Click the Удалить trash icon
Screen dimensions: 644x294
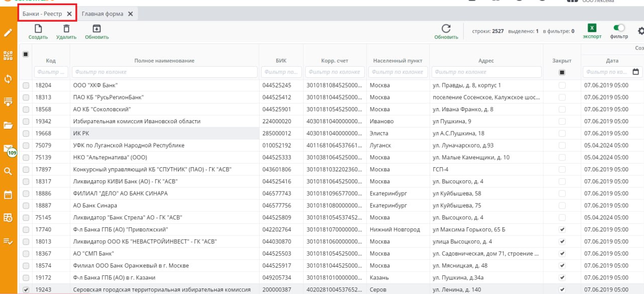pyautogui.click(x=66, y=29)
